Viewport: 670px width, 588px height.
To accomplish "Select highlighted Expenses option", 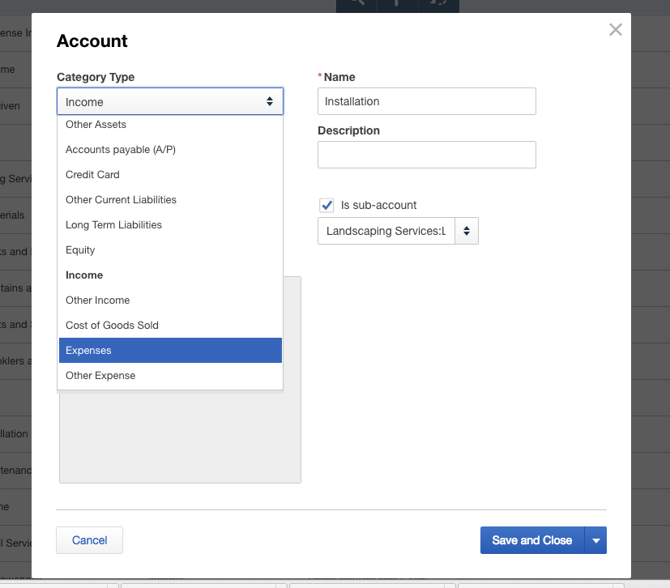I will click(170, 350).
